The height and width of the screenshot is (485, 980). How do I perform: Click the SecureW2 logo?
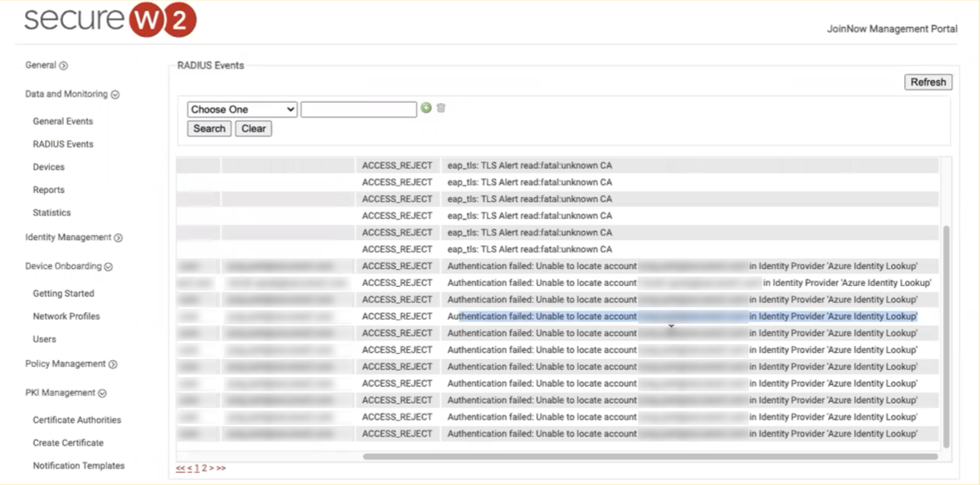[x=107, y=20]
